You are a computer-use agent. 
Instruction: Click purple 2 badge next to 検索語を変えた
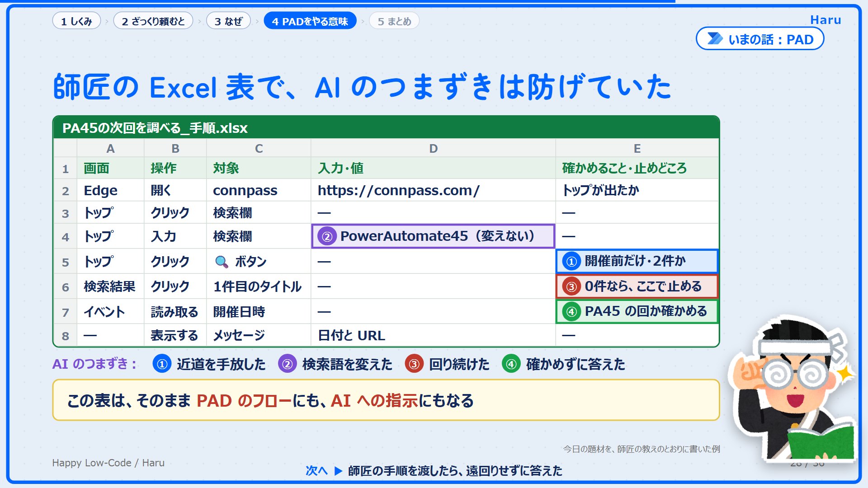click(287, 364)
